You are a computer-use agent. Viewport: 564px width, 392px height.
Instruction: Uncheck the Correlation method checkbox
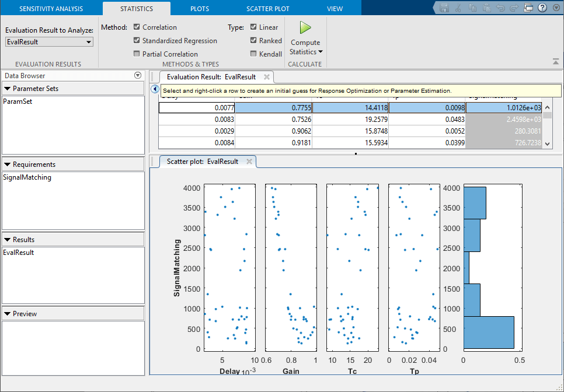[137, 27]
